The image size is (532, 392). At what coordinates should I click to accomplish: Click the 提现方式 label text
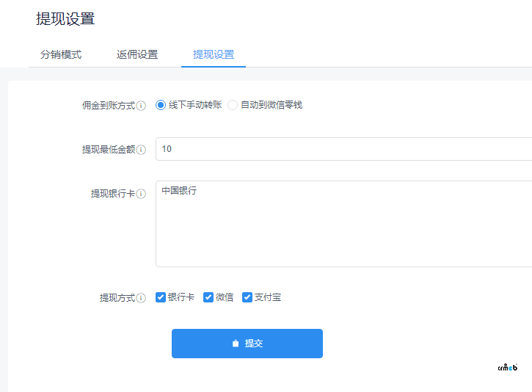117,298
